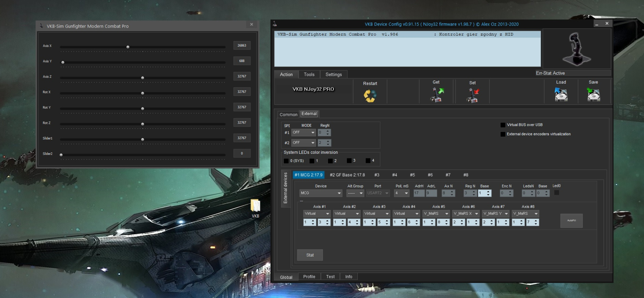Switch to the Settings tab
644x298 pixels.
tap(333, 74)
